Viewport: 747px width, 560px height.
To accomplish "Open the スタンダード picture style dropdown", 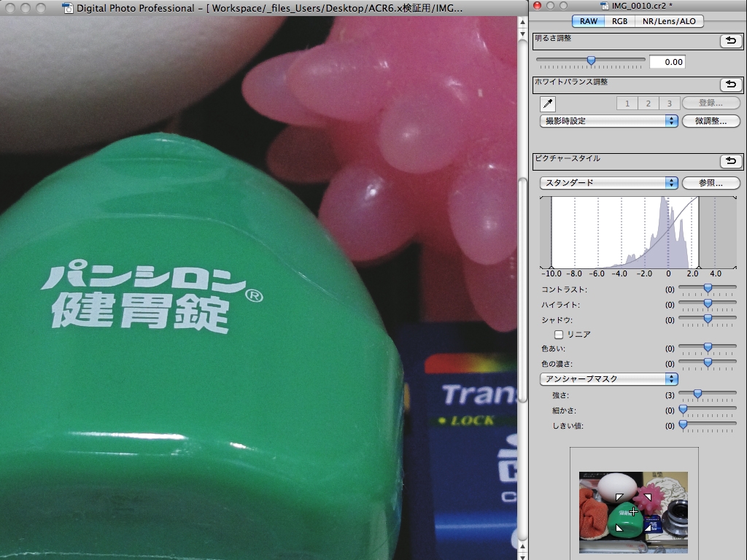I will pos(608,183).
